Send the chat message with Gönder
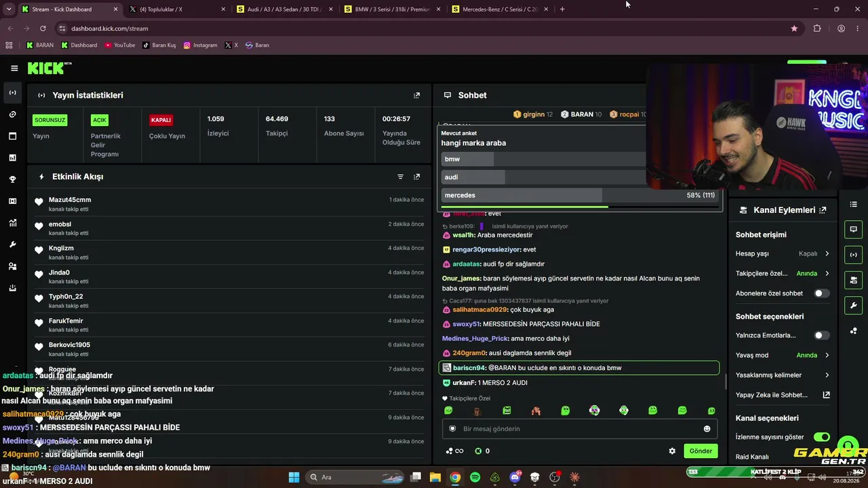 701,451
